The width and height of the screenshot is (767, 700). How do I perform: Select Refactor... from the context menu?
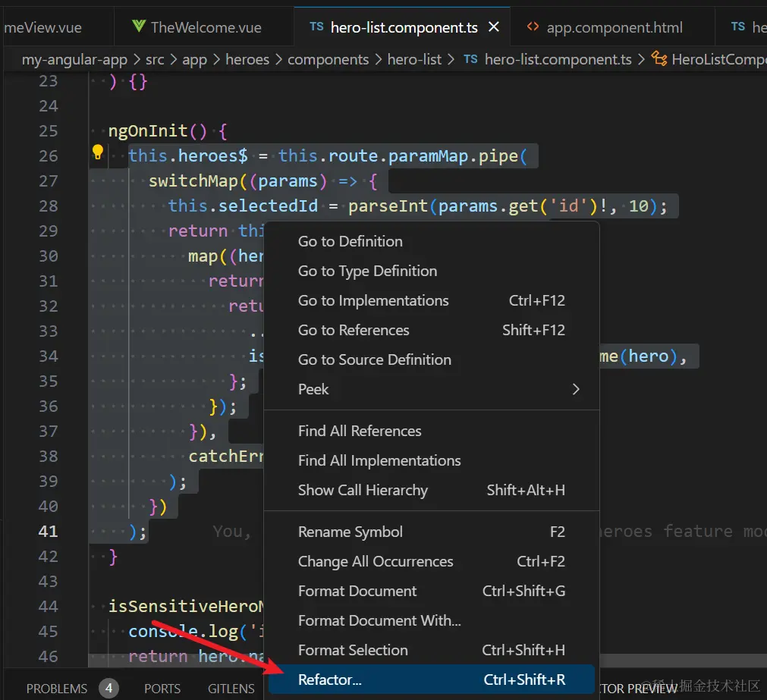330,680
